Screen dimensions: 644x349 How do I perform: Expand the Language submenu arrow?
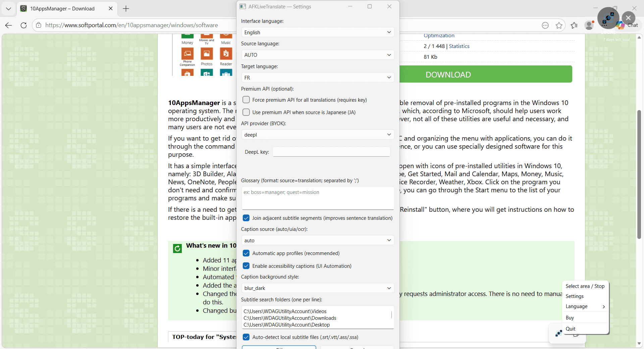604,306
